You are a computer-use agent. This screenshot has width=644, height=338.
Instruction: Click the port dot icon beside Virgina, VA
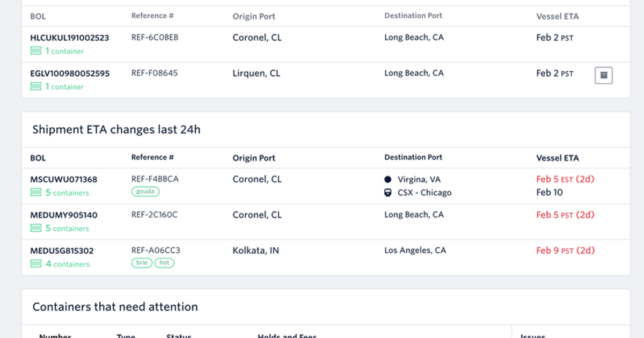387,179
